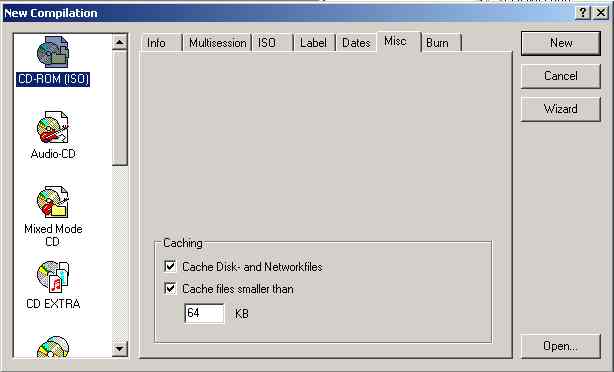Viewport: 614px width, 372px height.
Task: Click the Open... button
Action: (x=560, y=346)
